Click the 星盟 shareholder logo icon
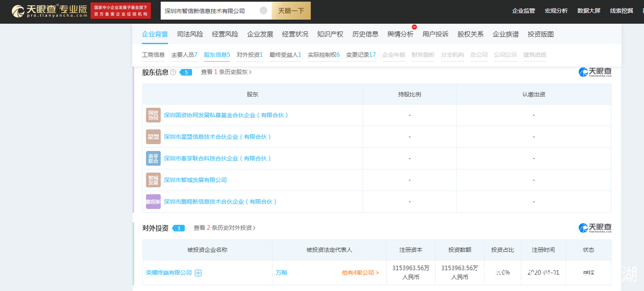Image resolution: width=644 pixels, height=291 pixels. pyautogui.click(x=153, y=136)
